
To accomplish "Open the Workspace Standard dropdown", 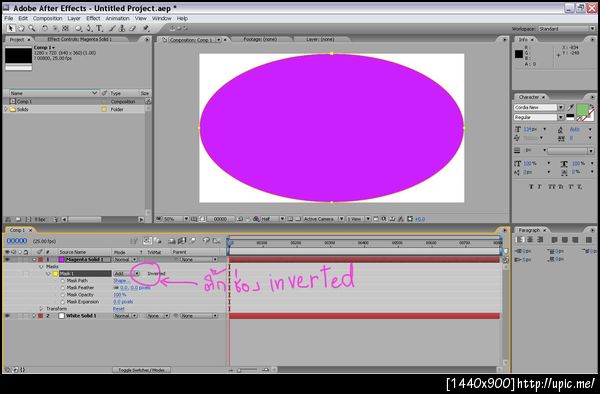I will (x=567, y=29).
